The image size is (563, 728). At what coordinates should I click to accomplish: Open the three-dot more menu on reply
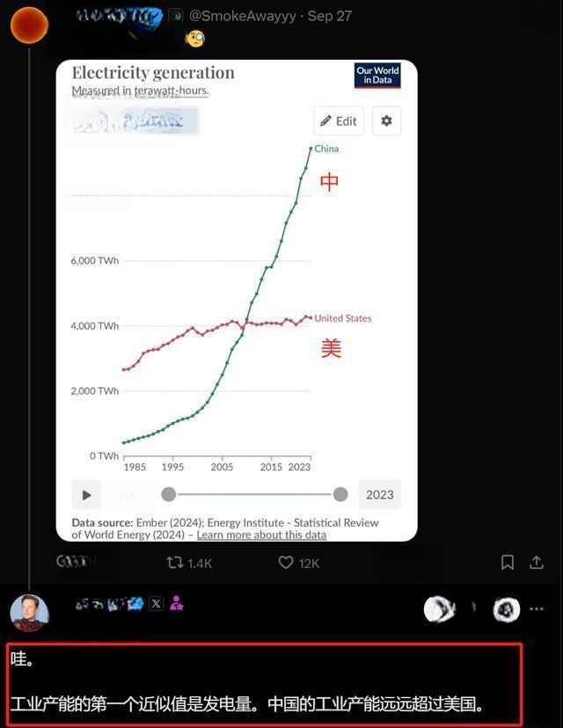pos(537,608)
